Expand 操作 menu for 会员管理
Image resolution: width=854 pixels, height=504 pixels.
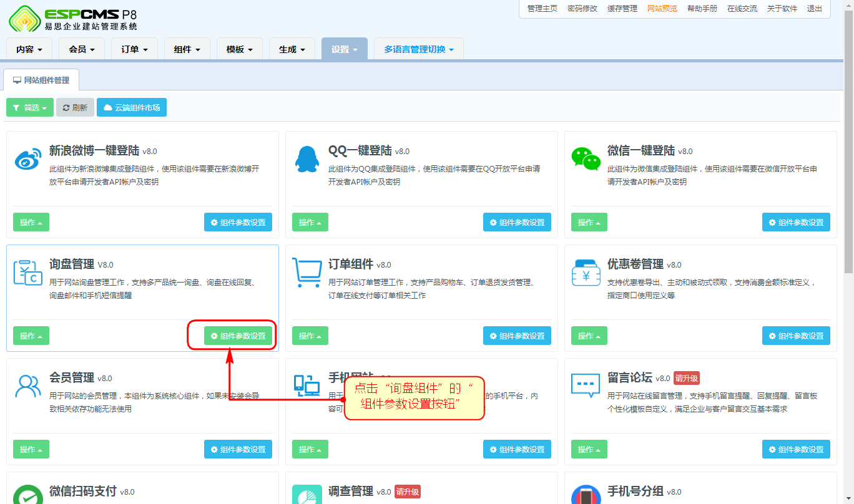point(31,449)
